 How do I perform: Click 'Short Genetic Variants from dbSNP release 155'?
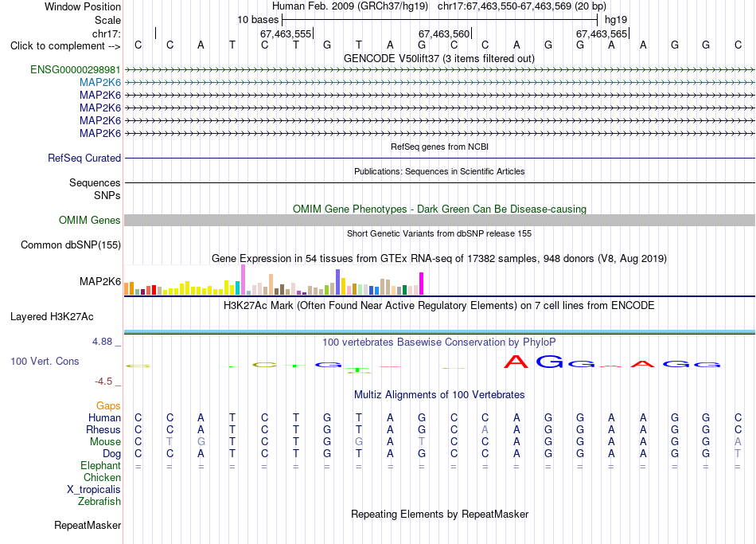439,233
